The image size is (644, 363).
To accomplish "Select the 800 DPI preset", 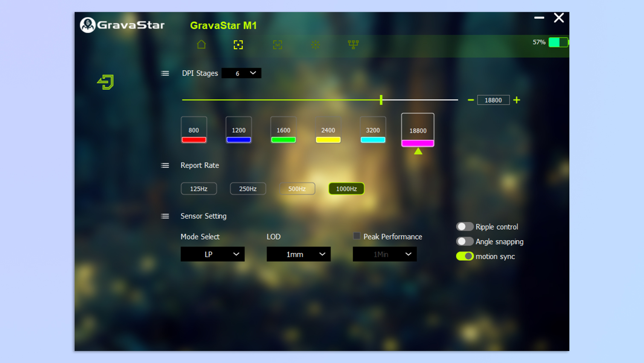I will (194, 130).
